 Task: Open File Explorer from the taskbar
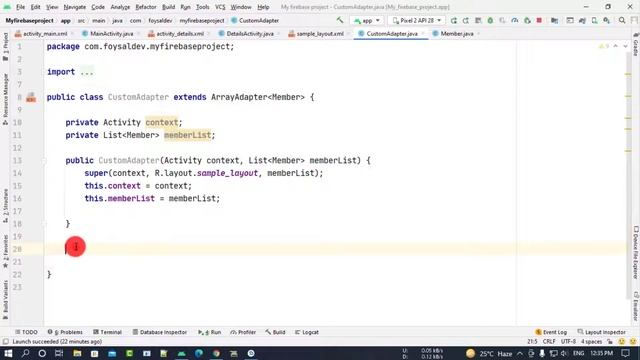(x=77, y=353)
